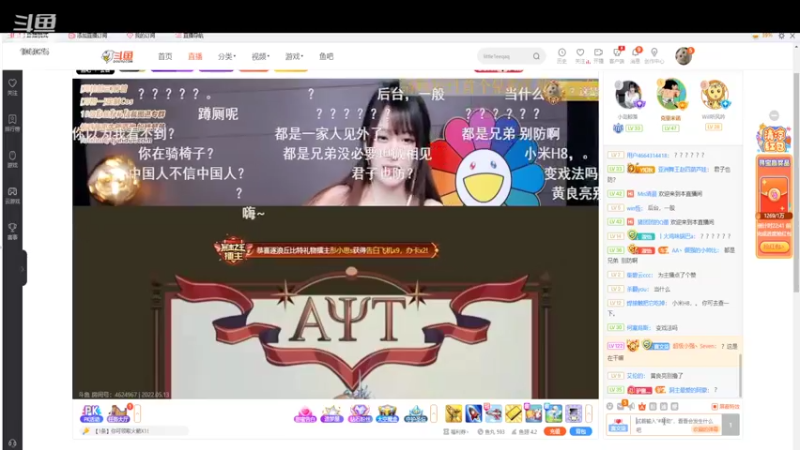Open first contributor avatar 小花
The height and width of the screenshot is (450, 800).
[x=628, y=95]
